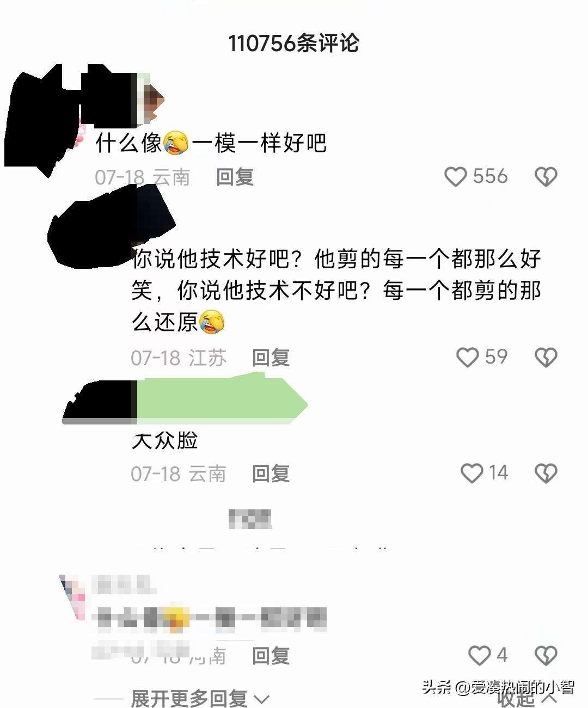Open the bottom commenter's blurred avatar
This screenshot has height=708, width=588.
(x=73, y=597)
